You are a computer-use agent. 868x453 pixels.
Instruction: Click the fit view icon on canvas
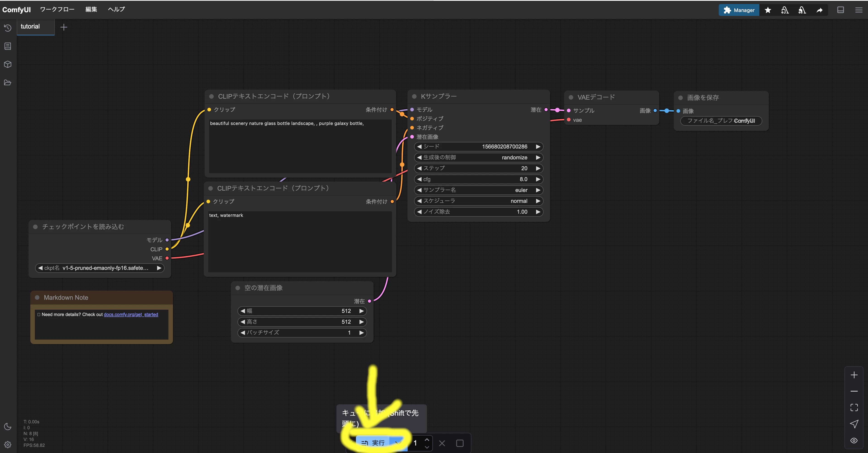(854, 407)
